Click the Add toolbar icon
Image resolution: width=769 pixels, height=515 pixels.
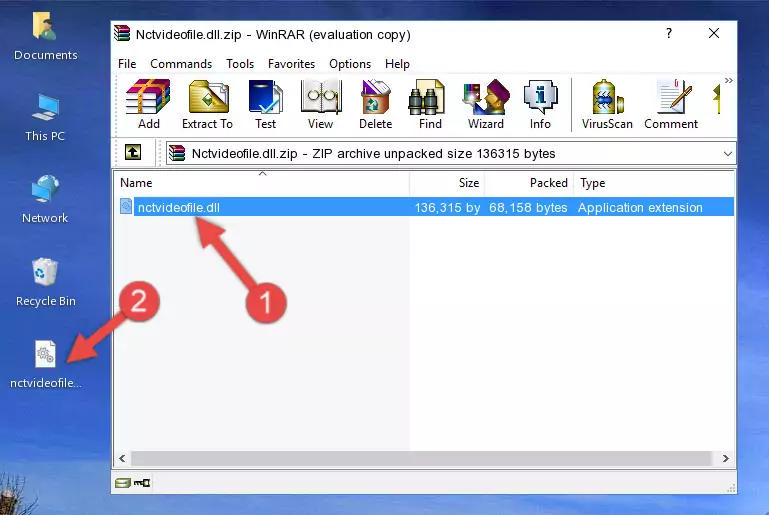tap(148, 104)
